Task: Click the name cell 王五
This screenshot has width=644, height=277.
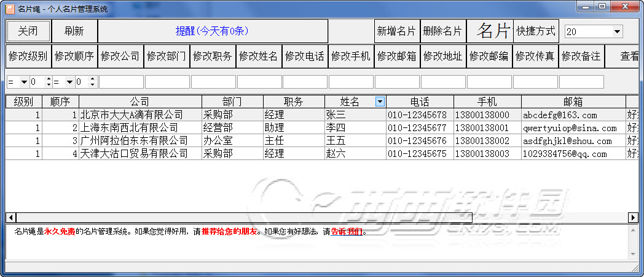Action: 355,141
